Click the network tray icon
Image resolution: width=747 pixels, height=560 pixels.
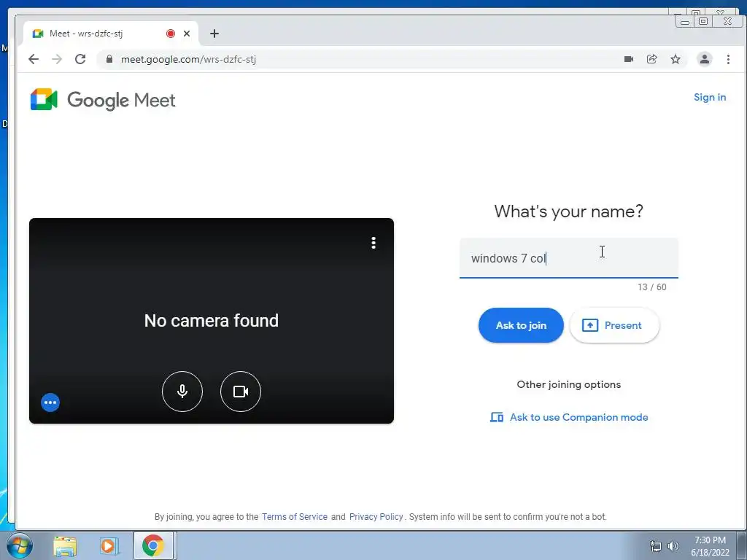click(656, 546)
